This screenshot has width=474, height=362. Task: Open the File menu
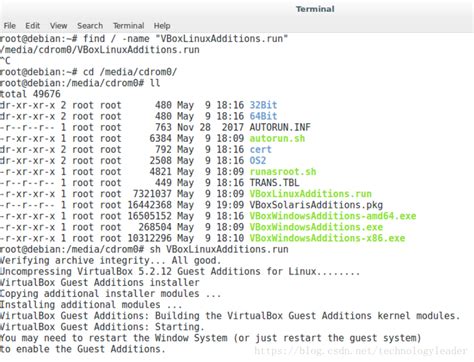(10, 26)
